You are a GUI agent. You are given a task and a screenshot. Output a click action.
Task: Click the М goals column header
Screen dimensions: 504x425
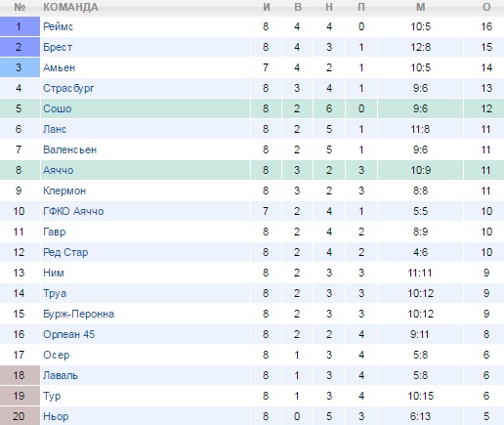coord(421,7)
